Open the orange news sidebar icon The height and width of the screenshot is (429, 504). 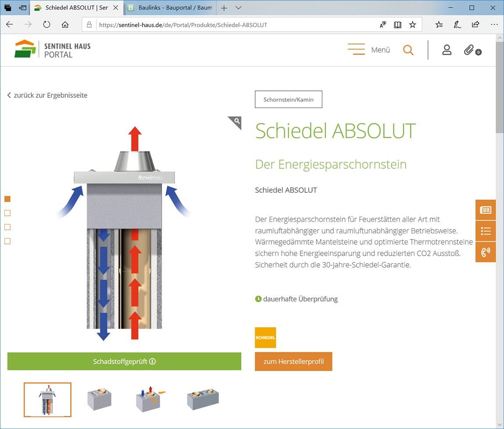point(486,210)
